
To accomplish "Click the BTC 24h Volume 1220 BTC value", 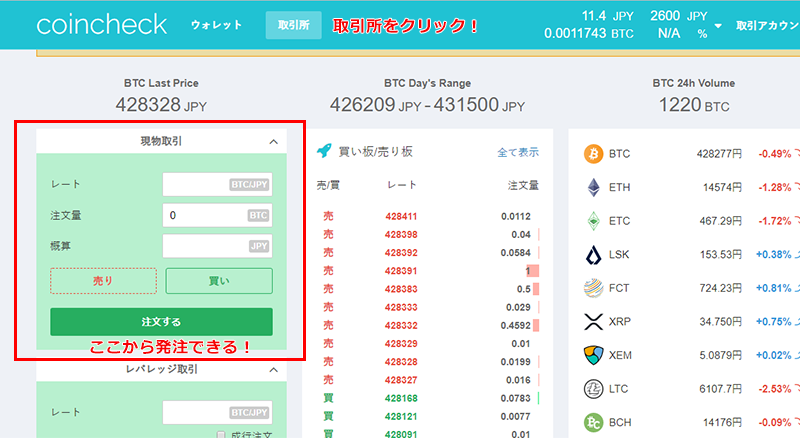I will (x=694, y=105).
